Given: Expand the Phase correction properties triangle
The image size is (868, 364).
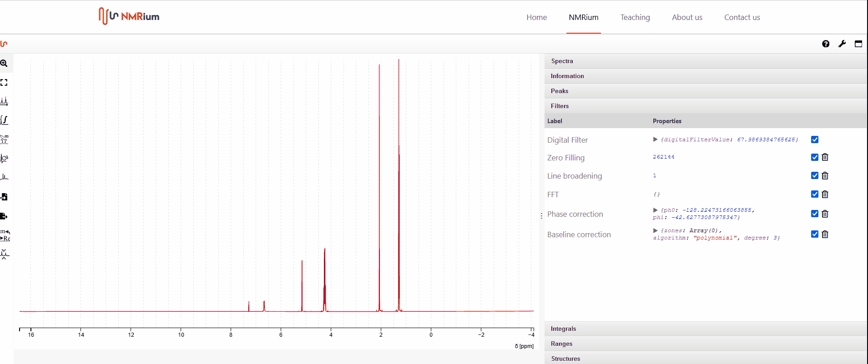Looking at the screenshot, I should [x=656, y=210].
